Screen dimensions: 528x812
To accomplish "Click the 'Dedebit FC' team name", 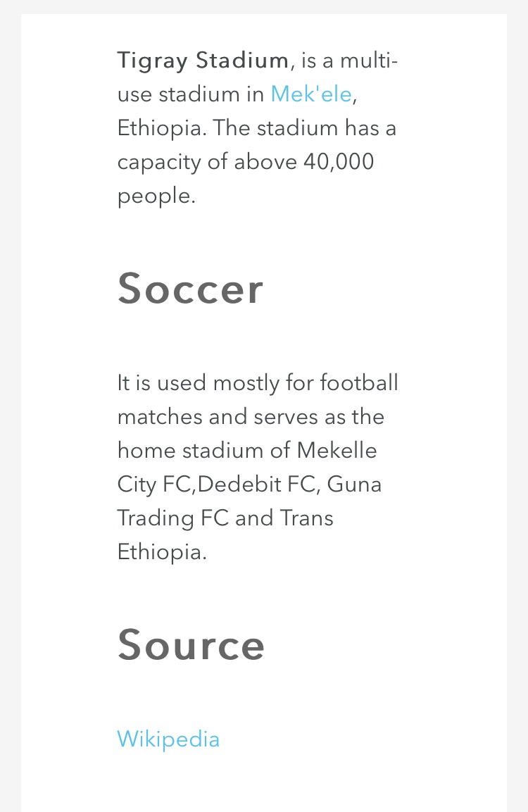I will (256, 485).
